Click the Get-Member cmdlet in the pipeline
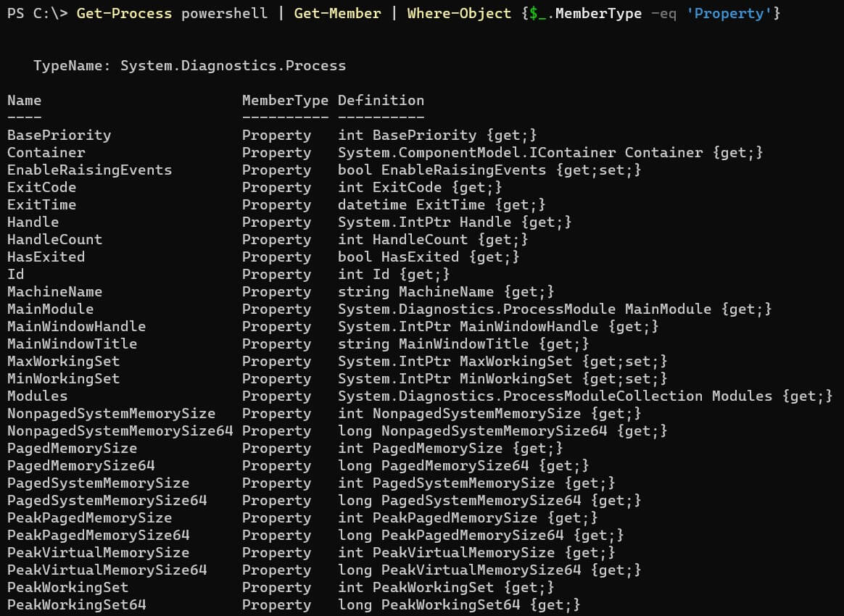The image size is (844, 616). [337, 13]
